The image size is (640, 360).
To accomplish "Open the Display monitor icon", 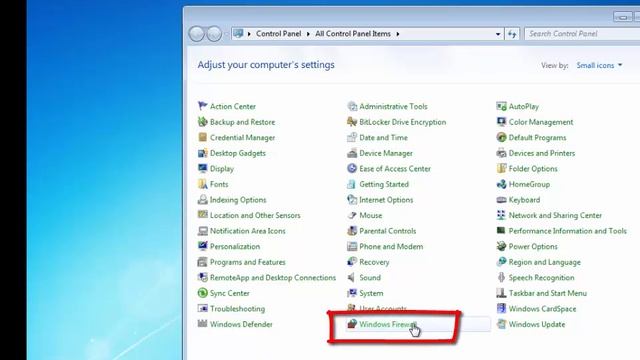I will coord(202,169).
